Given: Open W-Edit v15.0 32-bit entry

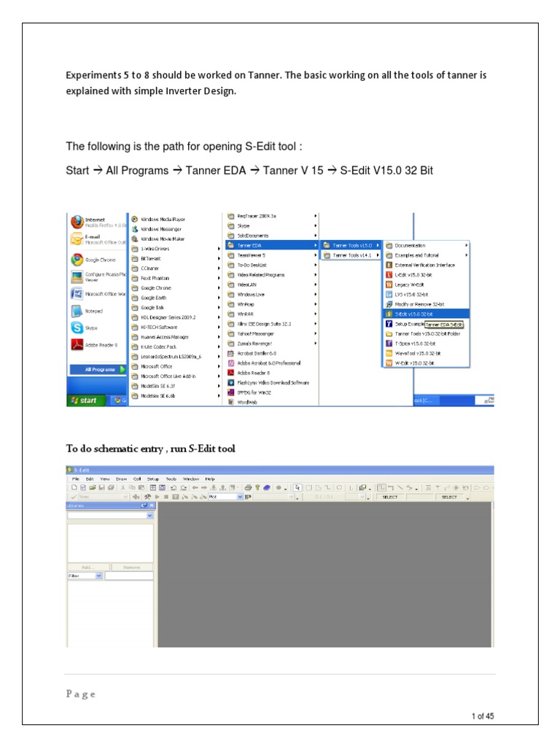Looking at the screenshot, I should pos(426,363).
